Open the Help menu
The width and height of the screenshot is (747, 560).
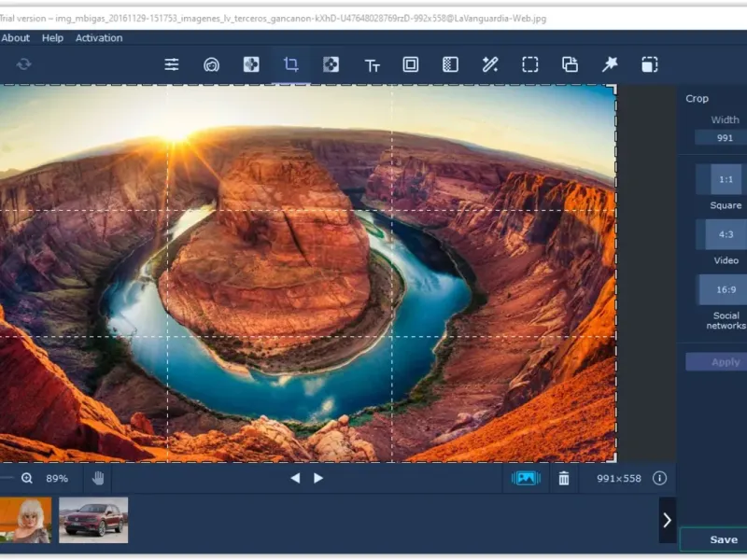point(52,38)
